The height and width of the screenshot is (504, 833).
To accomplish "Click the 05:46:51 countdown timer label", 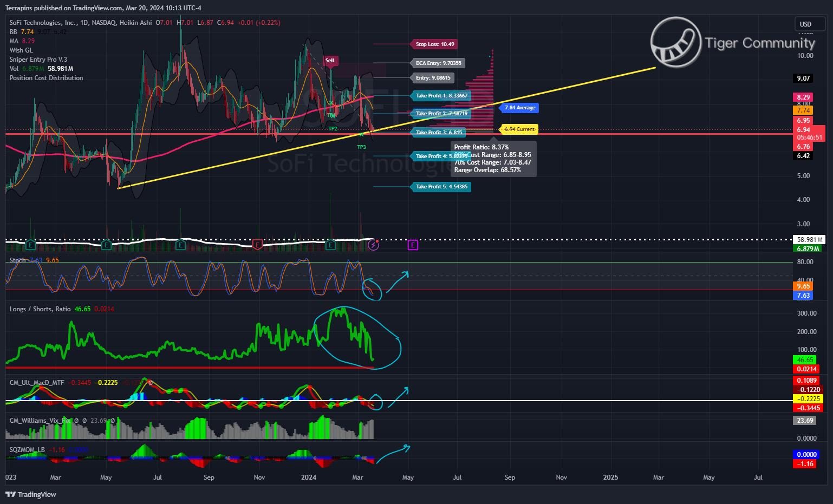I will (x=810, y=138).
